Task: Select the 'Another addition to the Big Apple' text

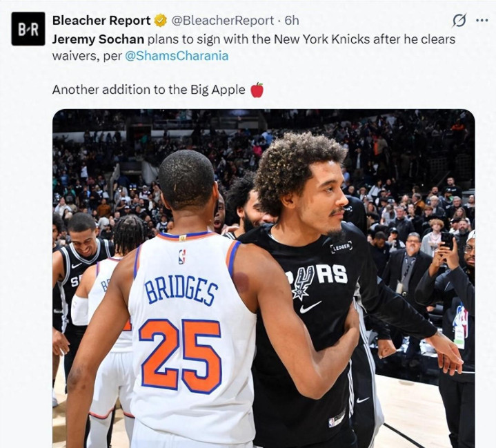Action: (x=149, y=90)
